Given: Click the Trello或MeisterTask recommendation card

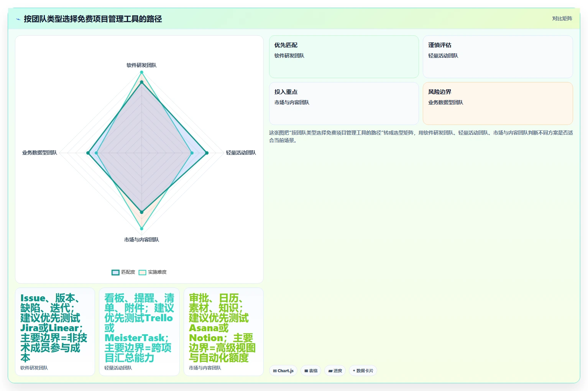Looking at the screenshot, I should click(139, 332).
